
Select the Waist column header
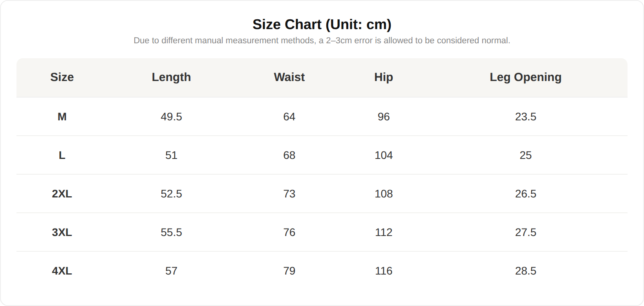coord(289,77)
